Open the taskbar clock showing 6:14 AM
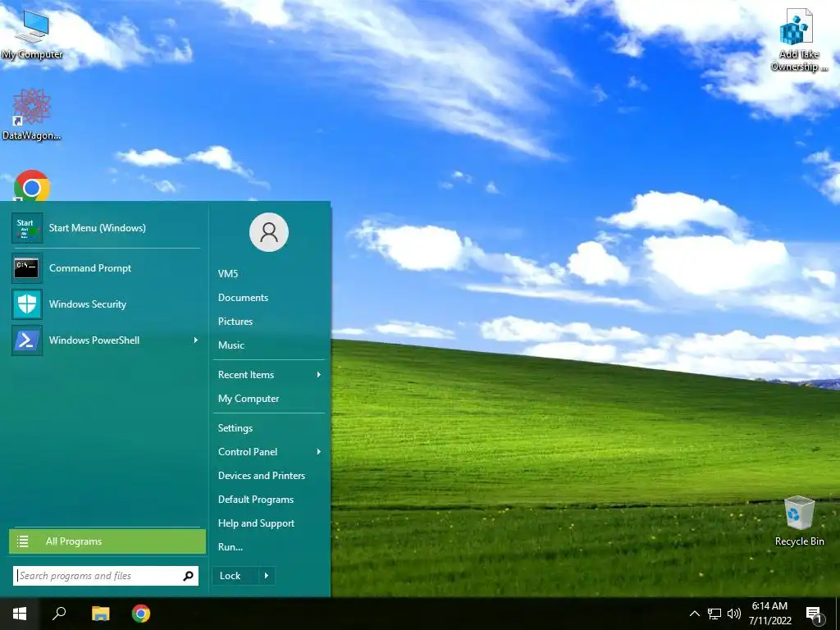The width and height of the screenshot is (840, 630). 769,614
